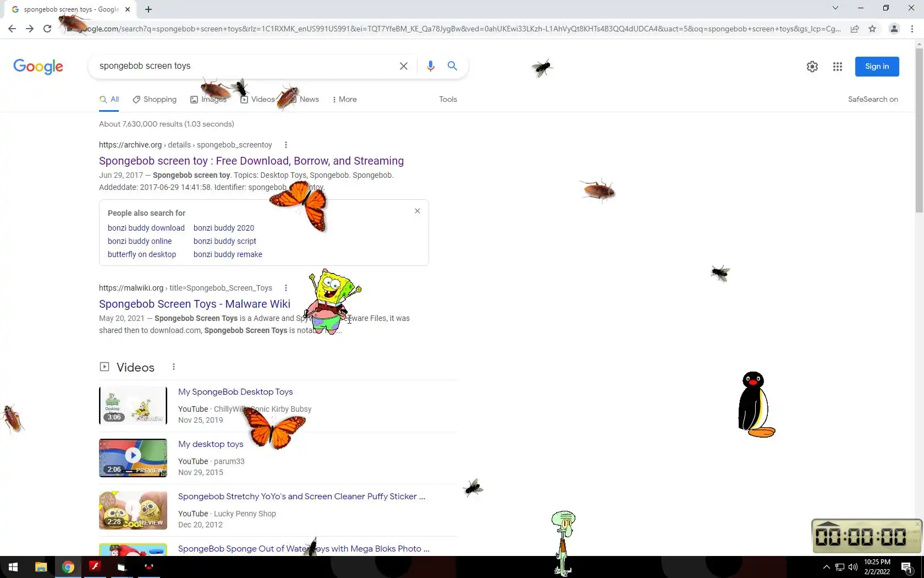This screenshot has height=578, width=924.
Task: Show hidden system tray icons
Action: pyautogui.click(x=826, y=567)
